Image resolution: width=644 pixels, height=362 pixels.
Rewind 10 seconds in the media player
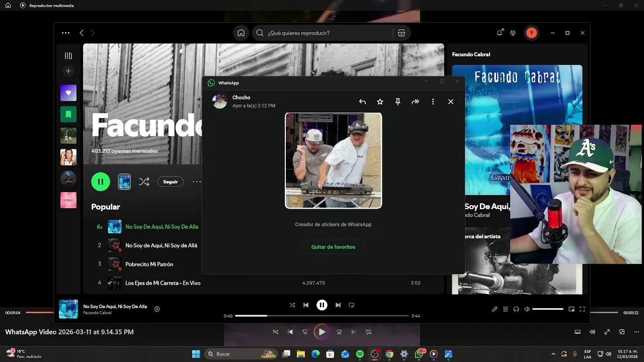(304, 332)
